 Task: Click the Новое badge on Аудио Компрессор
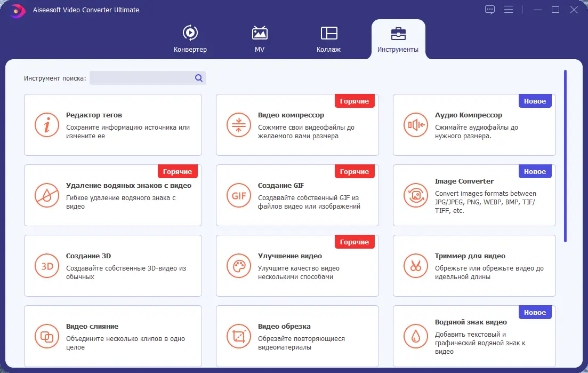pos(535,101)
